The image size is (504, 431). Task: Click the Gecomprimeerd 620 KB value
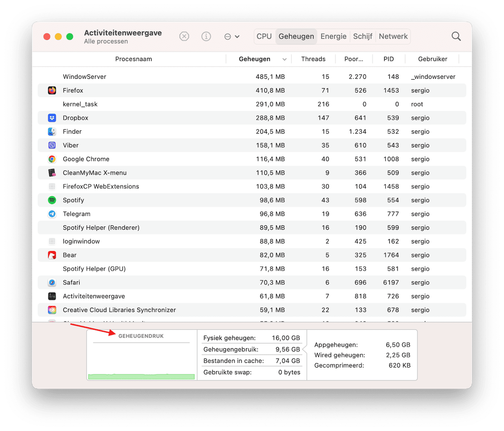400,365
